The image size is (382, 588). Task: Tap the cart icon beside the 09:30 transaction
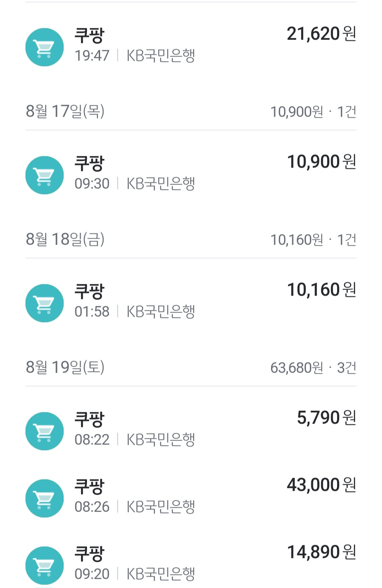[x=45, y=175]
